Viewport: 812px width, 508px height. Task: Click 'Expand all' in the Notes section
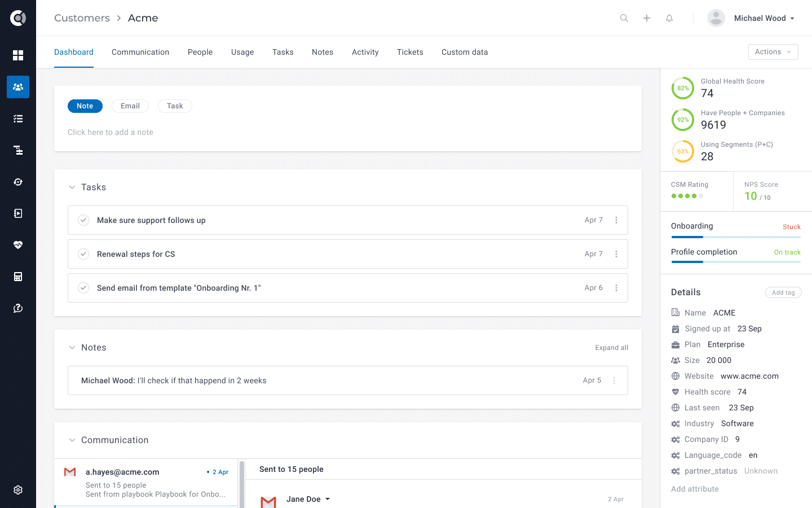click(611, 347)
